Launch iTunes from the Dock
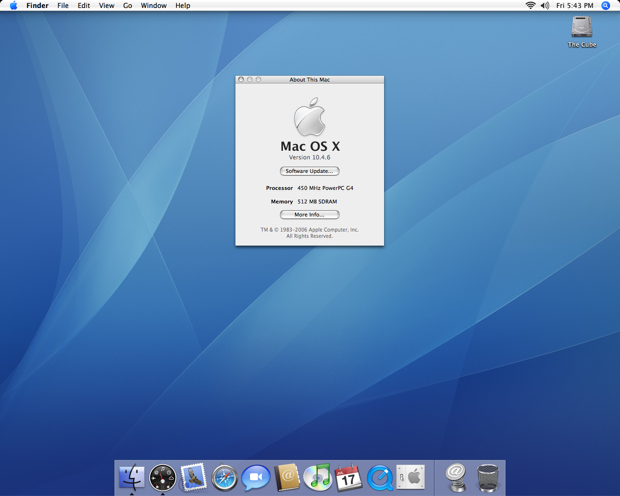The width and height of the screenshot is (620, 496). coord(318,477)
